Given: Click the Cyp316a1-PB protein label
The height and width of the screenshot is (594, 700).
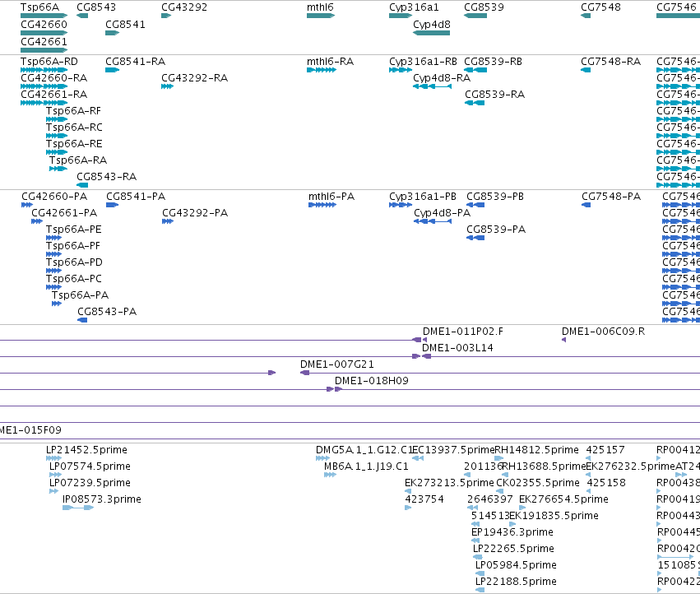Looking at the screenshot, I should [x=422, y=197].
